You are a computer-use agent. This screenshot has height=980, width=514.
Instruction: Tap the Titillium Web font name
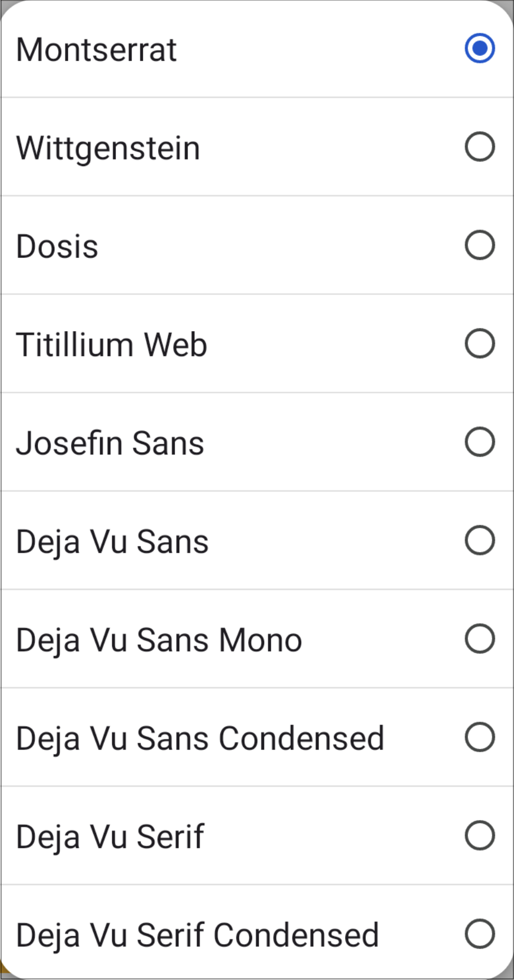tap(111, 345)
